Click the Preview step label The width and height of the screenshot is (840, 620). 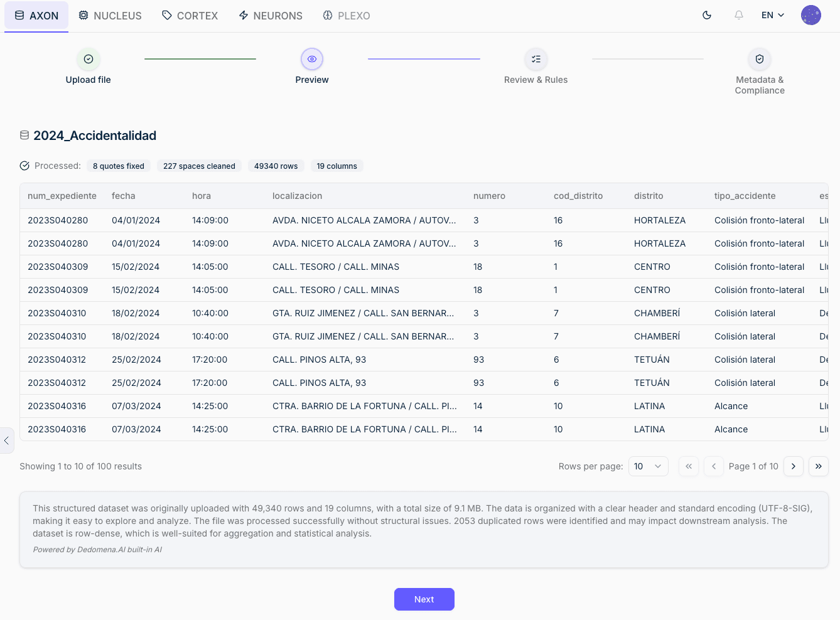point(312,80)
